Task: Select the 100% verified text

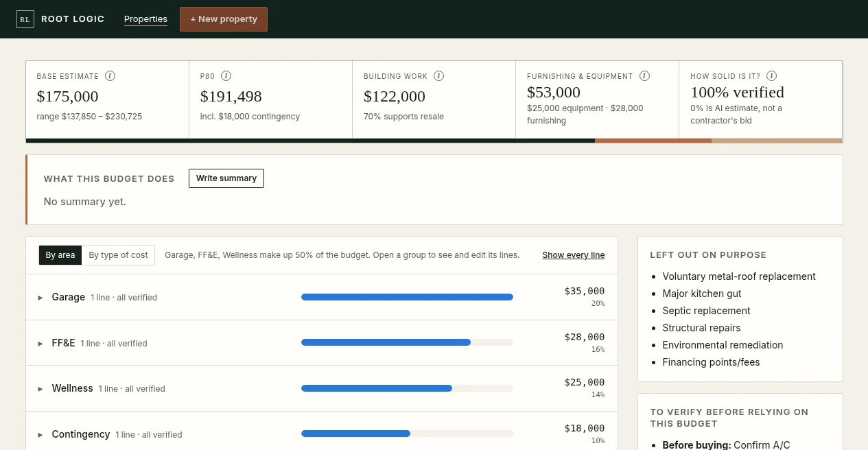Action: tap(737, 93)
